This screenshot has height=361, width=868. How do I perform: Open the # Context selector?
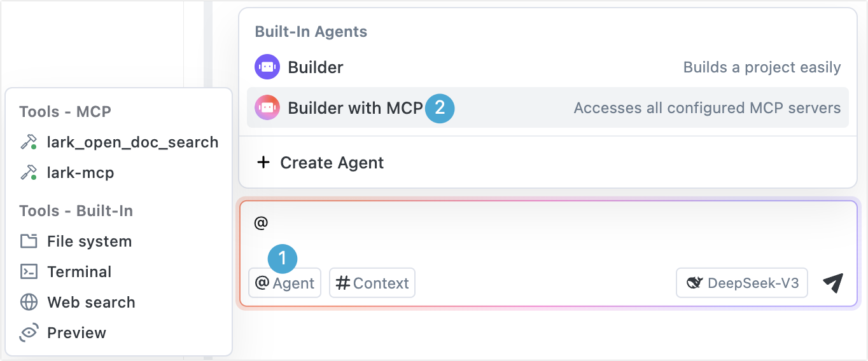coord(372,283)
